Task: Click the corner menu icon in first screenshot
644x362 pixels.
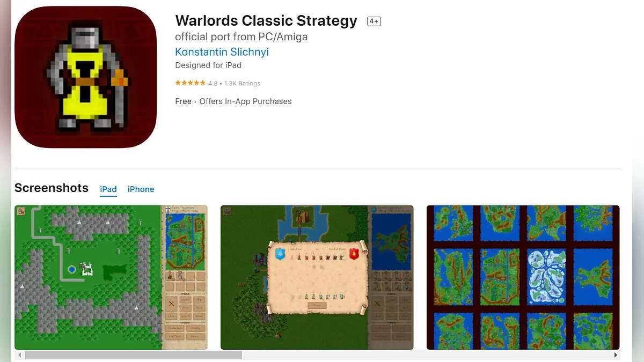Action: click(x=20, y=211)
